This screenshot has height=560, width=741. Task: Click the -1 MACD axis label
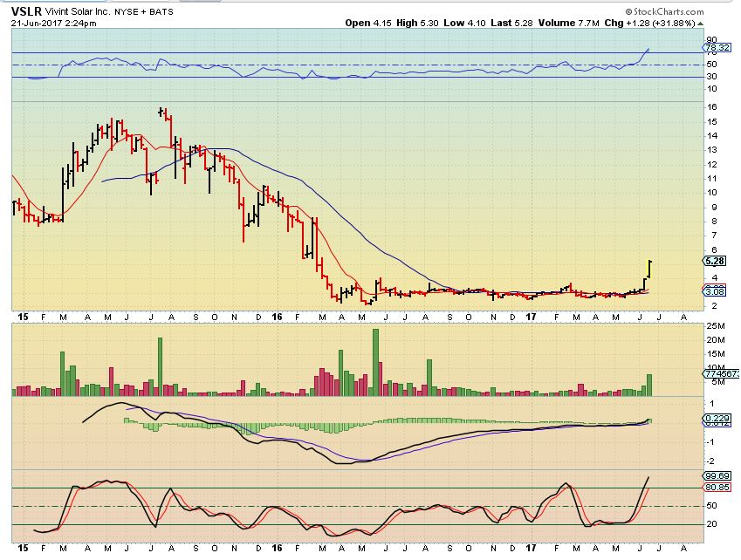(712, 442)
